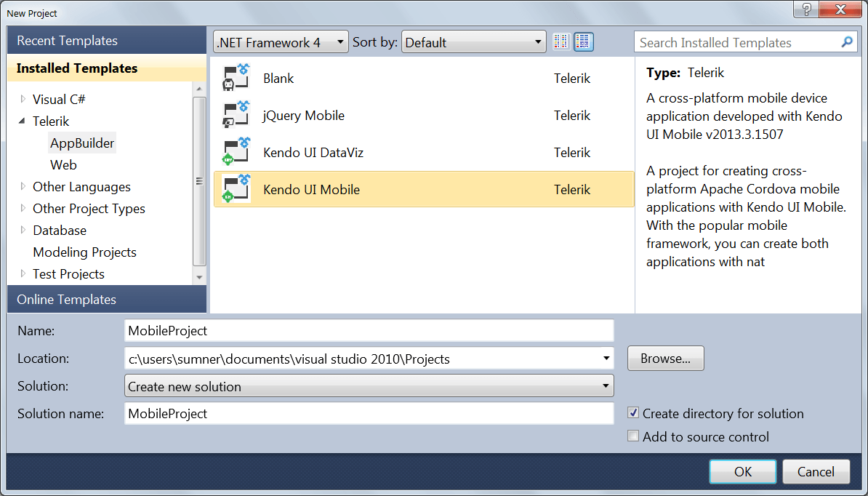Select the Kendo UI Mobile template name
Screen dimensions: 868x496
tap(312, 189)
